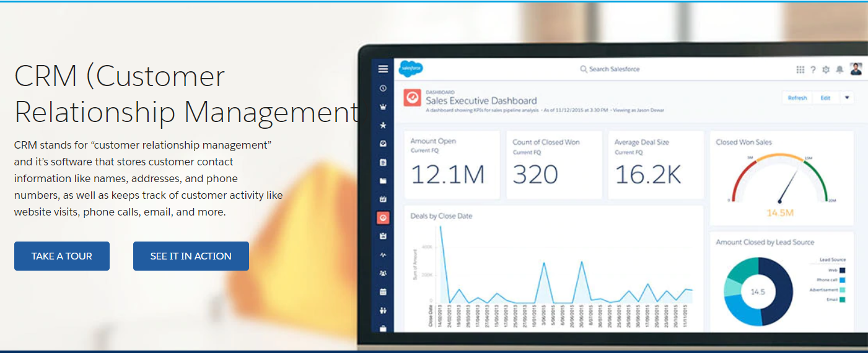Open the star favorites sidebar icon
Screen dimensions: 868x353
(x=383, y=125)
